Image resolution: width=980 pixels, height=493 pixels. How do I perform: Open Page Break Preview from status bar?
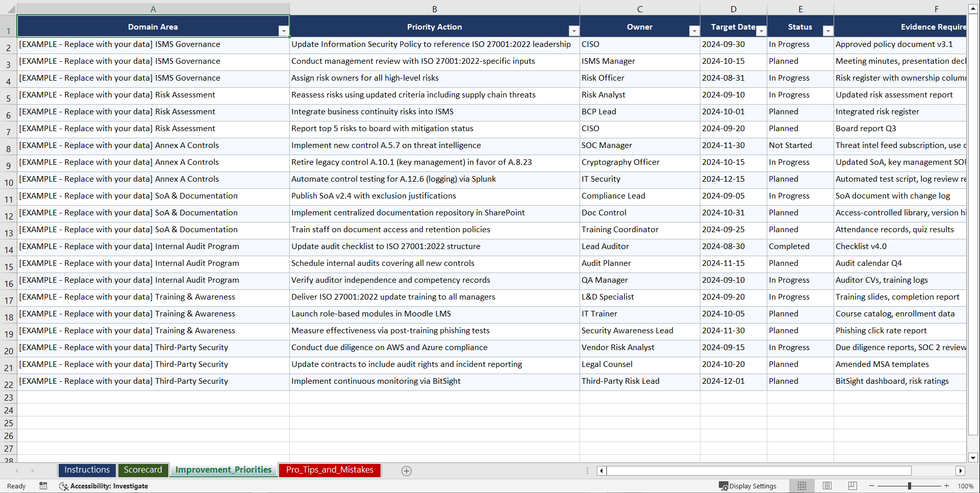click(x=851, y=486)
